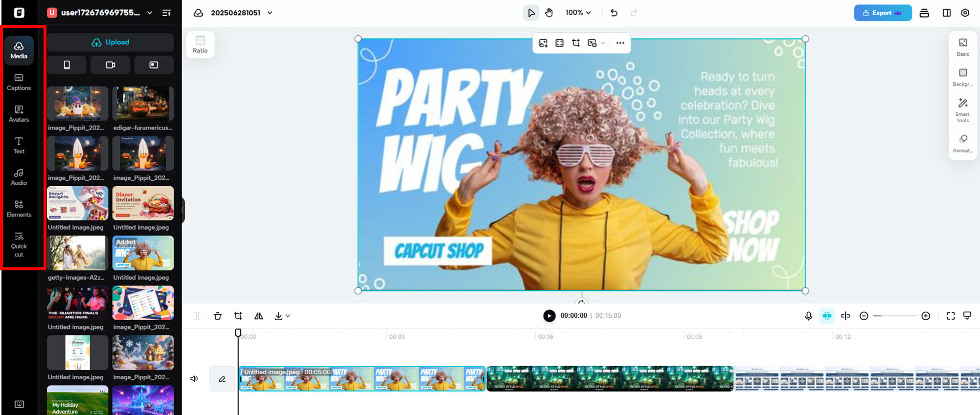Open the three-dot more options on the canvas toolbar
The width and height of the screenshot is (980, 415).
click(620, 43)
